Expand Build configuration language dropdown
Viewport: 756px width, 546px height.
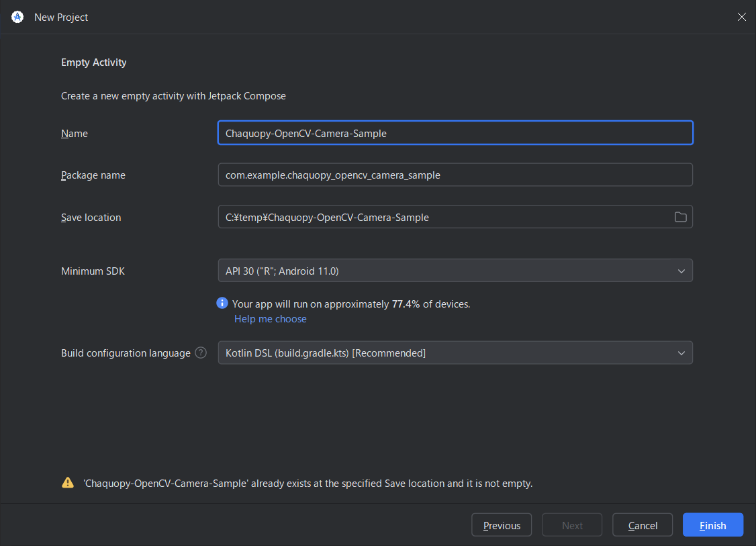point(455,353)
